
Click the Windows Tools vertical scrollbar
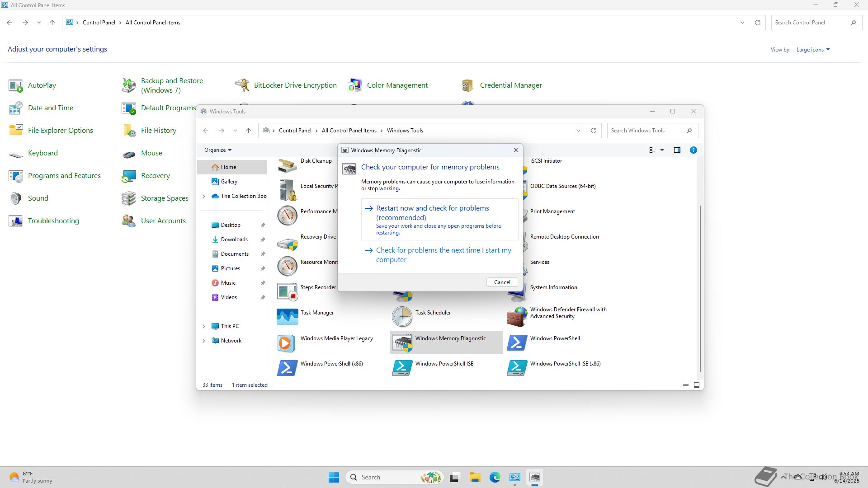click(x=700, y=289)
